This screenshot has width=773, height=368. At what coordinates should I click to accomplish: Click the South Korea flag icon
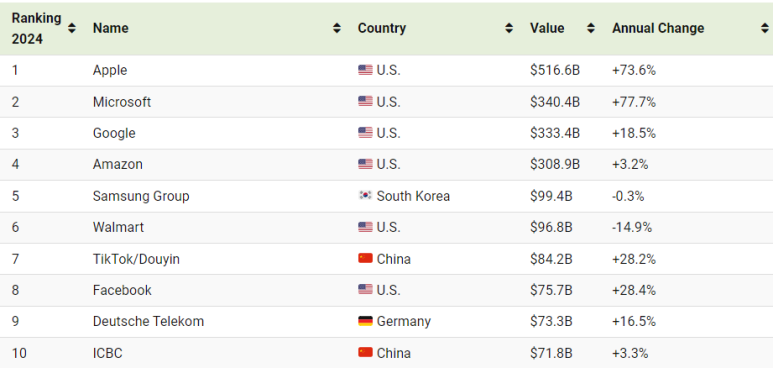coord(365,196)
